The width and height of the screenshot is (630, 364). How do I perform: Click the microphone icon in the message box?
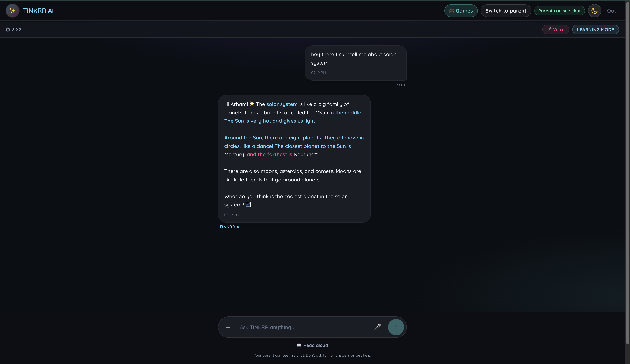point(377,327)
